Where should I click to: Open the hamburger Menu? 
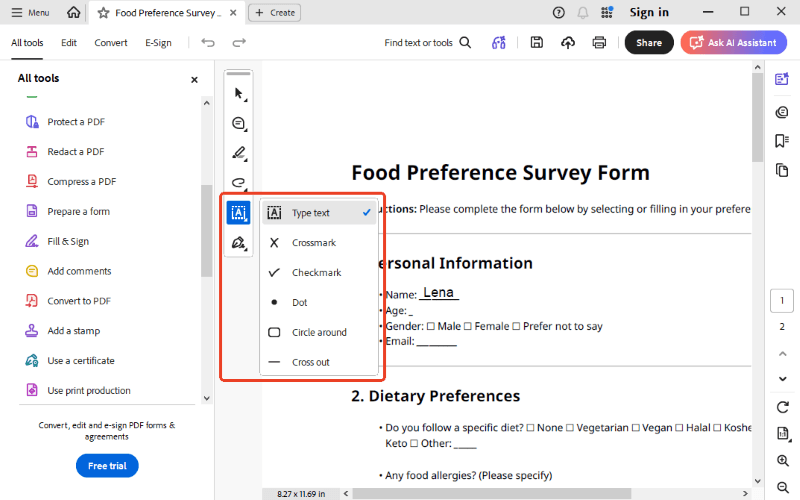click(30, 13)
